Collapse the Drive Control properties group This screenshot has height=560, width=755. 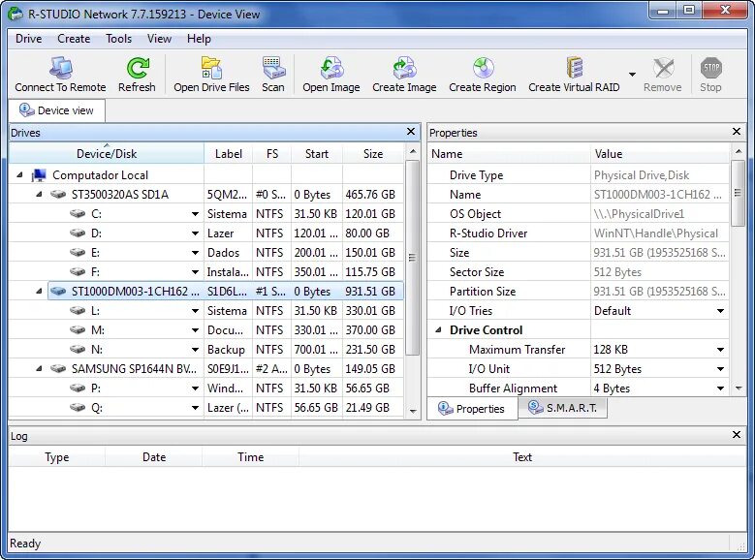[x=439, y=329]
